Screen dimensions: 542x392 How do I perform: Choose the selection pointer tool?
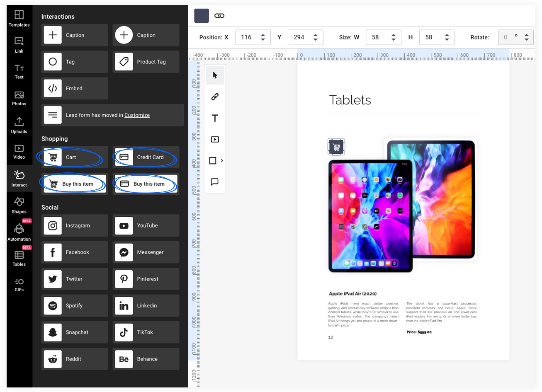(215, 75)
